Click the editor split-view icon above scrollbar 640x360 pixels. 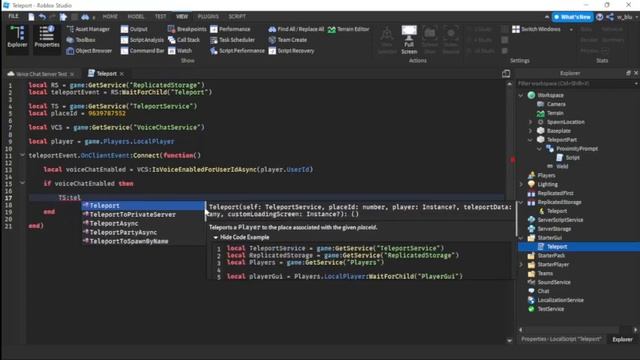coord(506,73)
